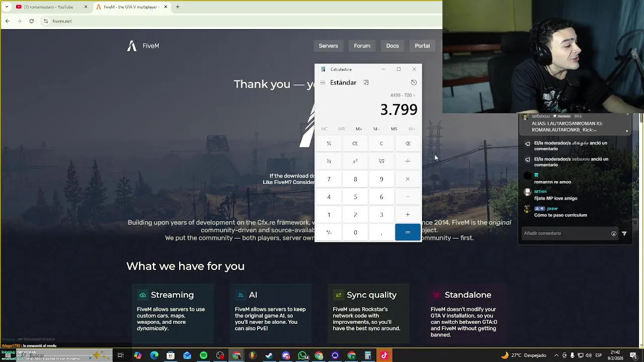Close the pinned chat comment
This screenshot has width=644, height=362.
pos(627,115)
